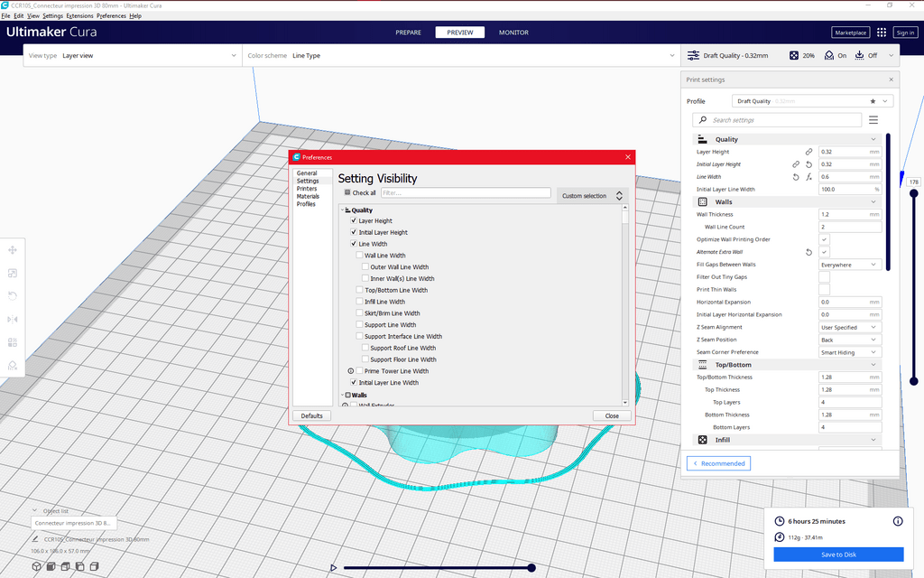
Task: Switch to right side view camera icon
Action: 94,567
